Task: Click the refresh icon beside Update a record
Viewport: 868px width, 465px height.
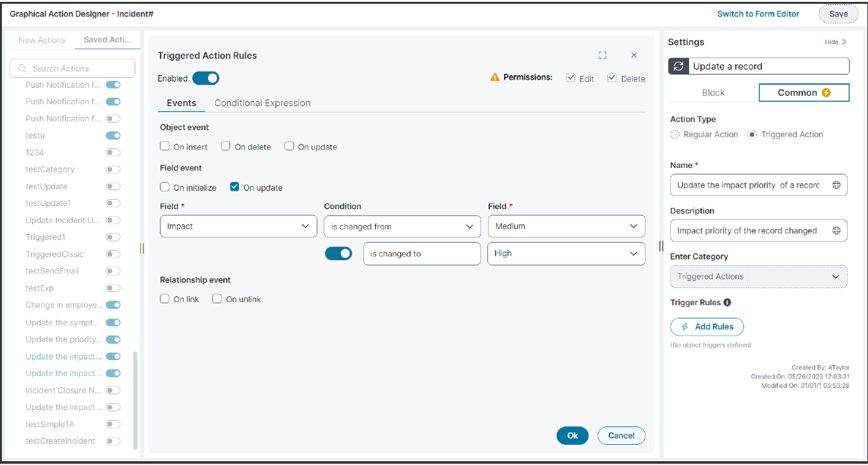Action: pyautogui.click(x=677, y=66)
